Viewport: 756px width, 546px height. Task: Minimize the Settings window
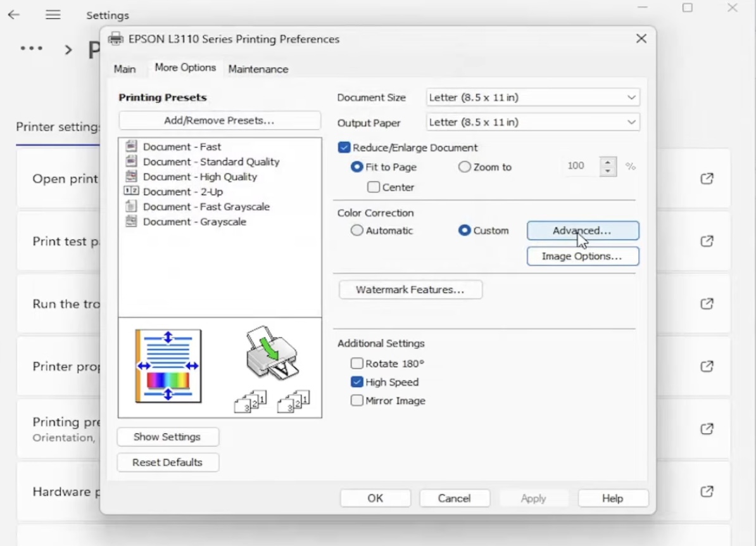coord(642,8)
